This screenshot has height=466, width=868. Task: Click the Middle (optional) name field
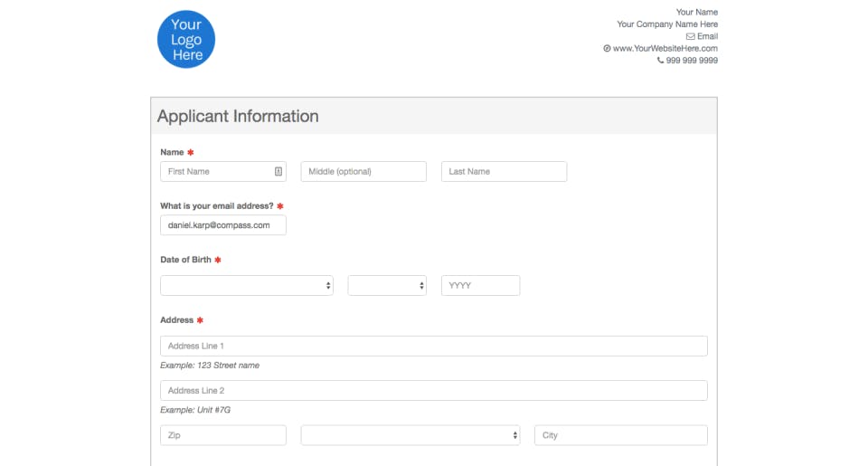(363, 172)
